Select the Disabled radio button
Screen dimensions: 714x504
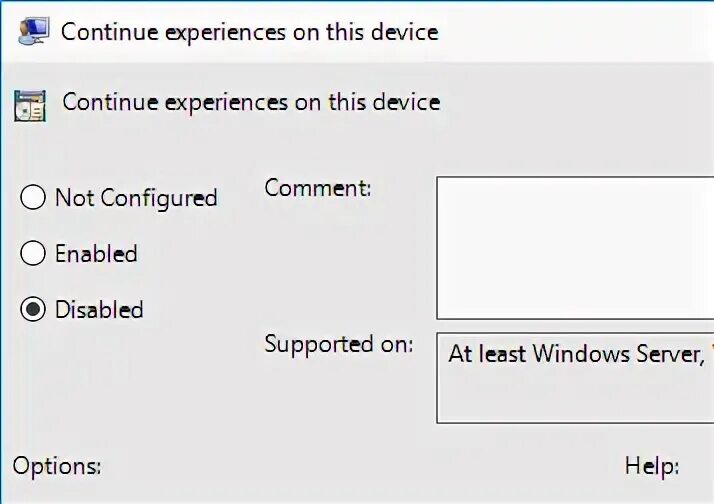click(x=33, y=310)
